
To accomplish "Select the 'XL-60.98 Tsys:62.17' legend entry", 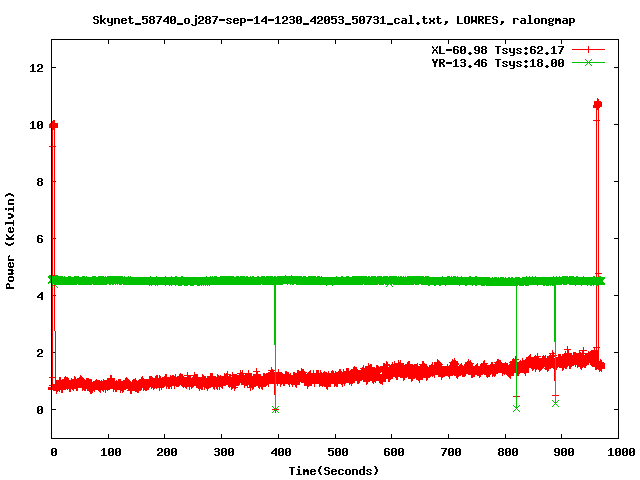I will point(498,50).
